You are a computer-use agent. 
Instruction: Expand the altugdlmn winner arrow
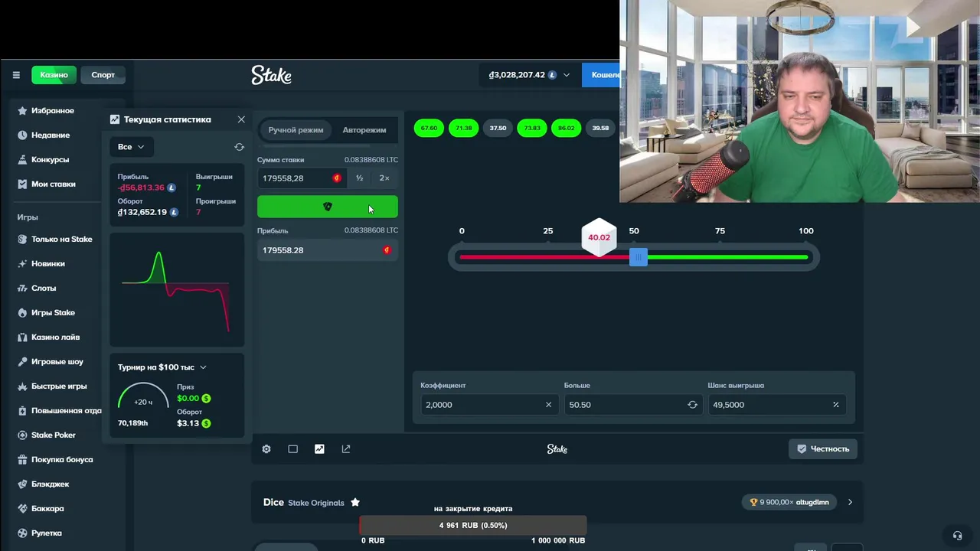(x=850, y=503)
